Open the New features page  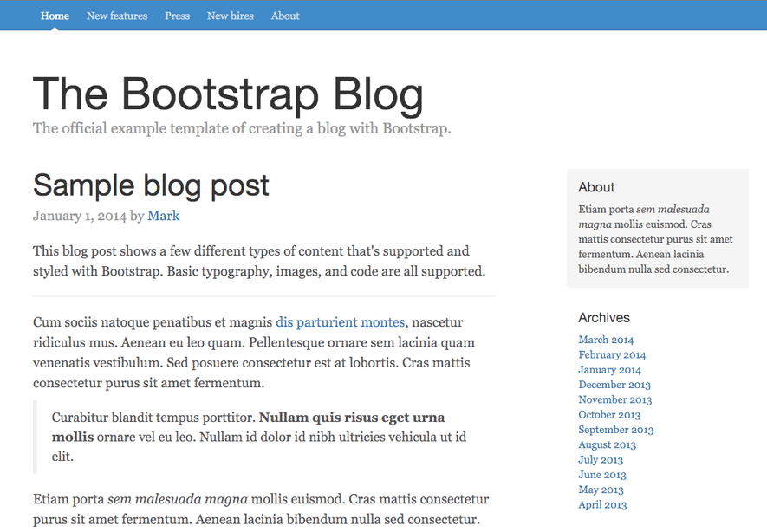(x=116, y=16)
